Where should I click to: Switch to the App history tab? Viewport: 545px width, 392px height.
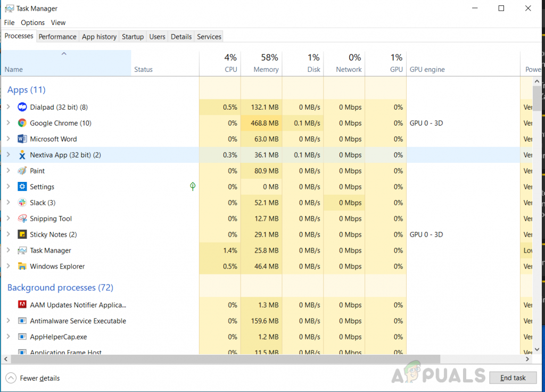[x=99, y=37]
